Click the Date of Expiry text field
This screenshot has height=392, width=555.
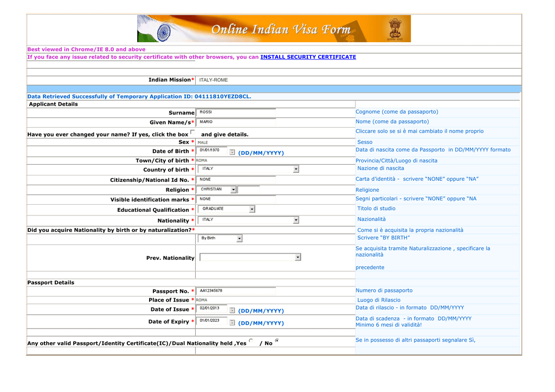point(212,321)
